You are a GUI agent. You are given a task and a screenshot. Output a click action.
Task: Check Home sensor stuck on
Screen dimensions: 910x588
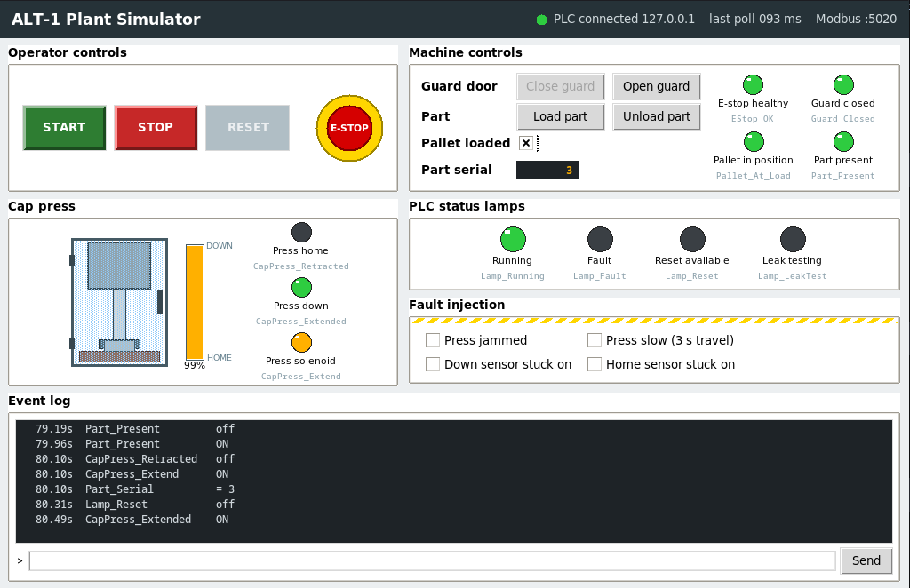coord(595,364)
